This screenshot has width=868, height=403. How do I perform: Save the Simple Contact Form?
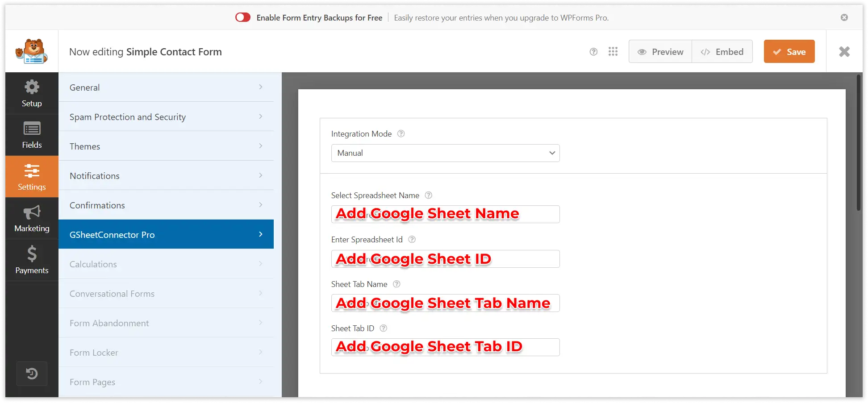[x=789, y=51]
